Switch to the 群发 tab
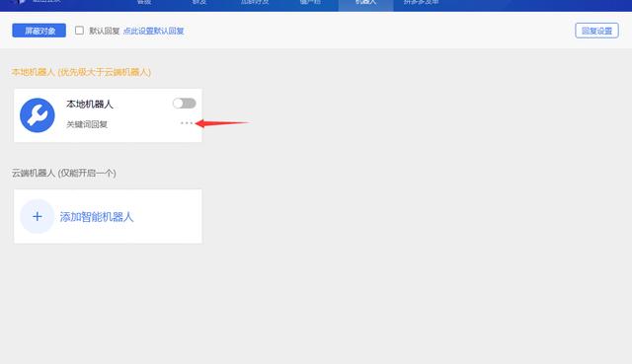 click(x=199, y=3)
